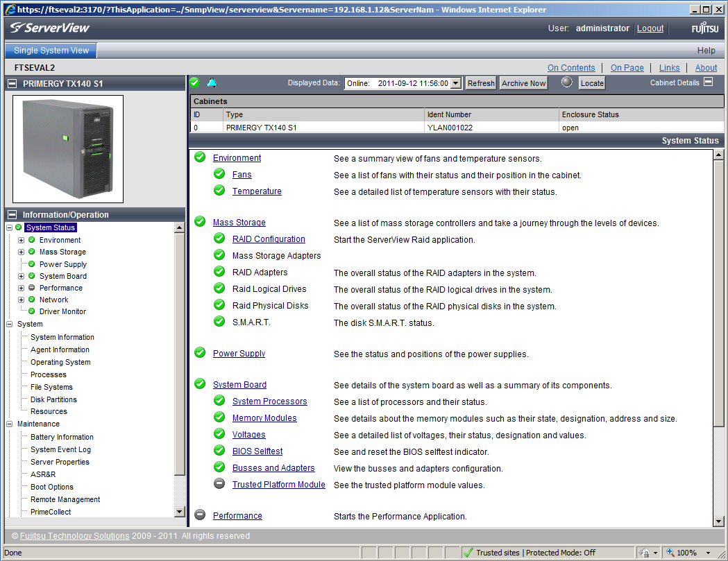
Task: Click status icon beside Voltages
Action: pos(219,434)
